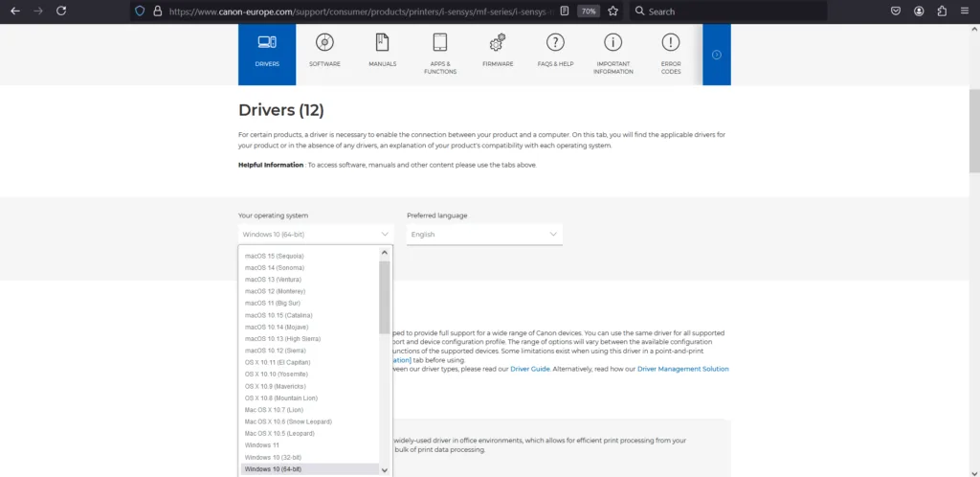Click the OS list scrollbar down arrow
Screen dimensions: 980x477
385,470
